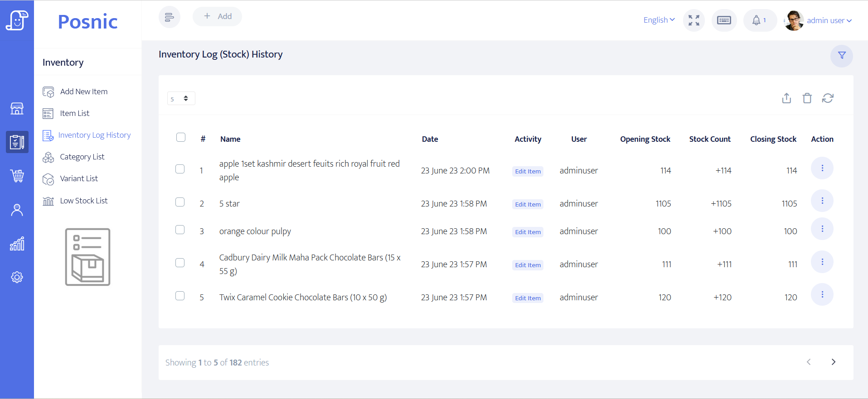
Task: Tick the select-all checkbox in header
Action: click(x=181, y=137)
